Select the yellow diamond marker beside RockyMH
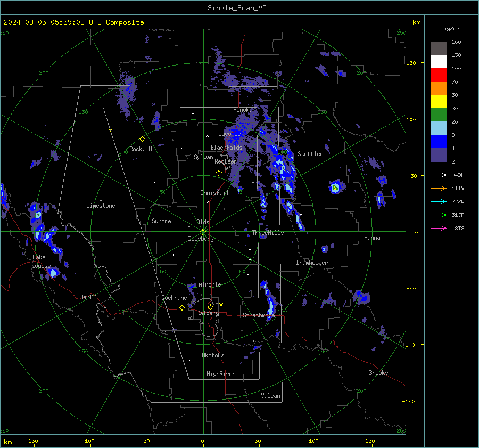479x448 pixels. 142,139
